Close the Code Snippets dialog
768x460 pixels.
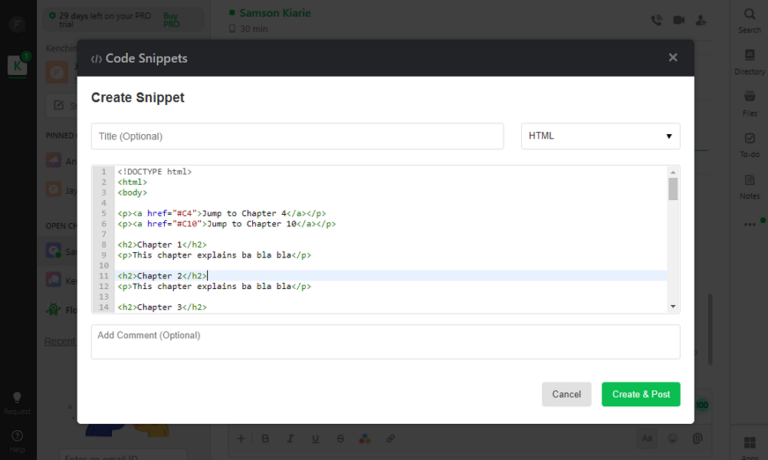[673, 58]
